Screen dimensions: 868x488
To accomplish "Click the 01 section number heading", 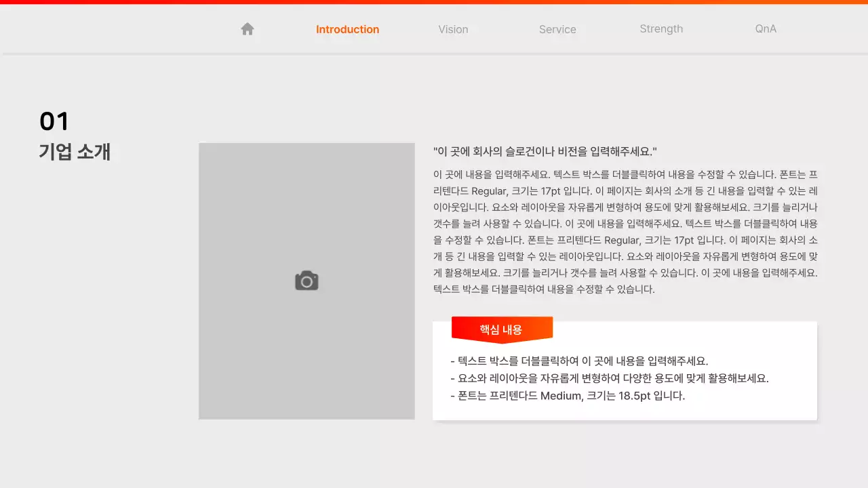I will (x=54, y=121).
